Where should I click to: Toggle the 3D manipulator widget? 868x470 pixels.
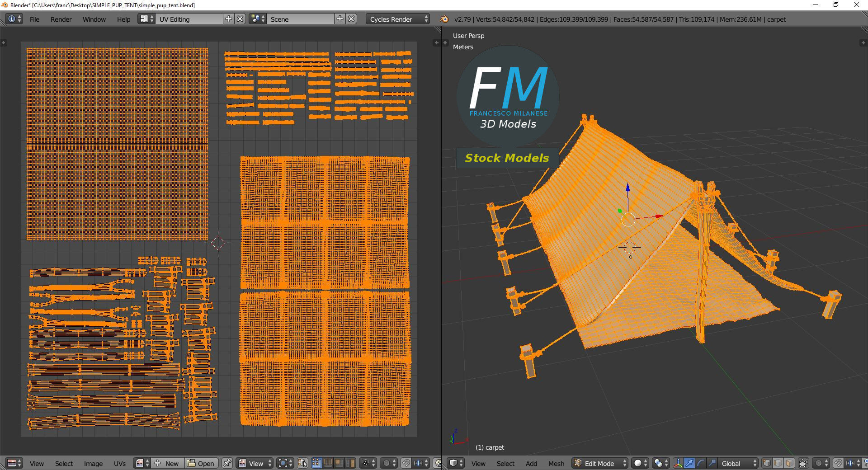(678, 463)
